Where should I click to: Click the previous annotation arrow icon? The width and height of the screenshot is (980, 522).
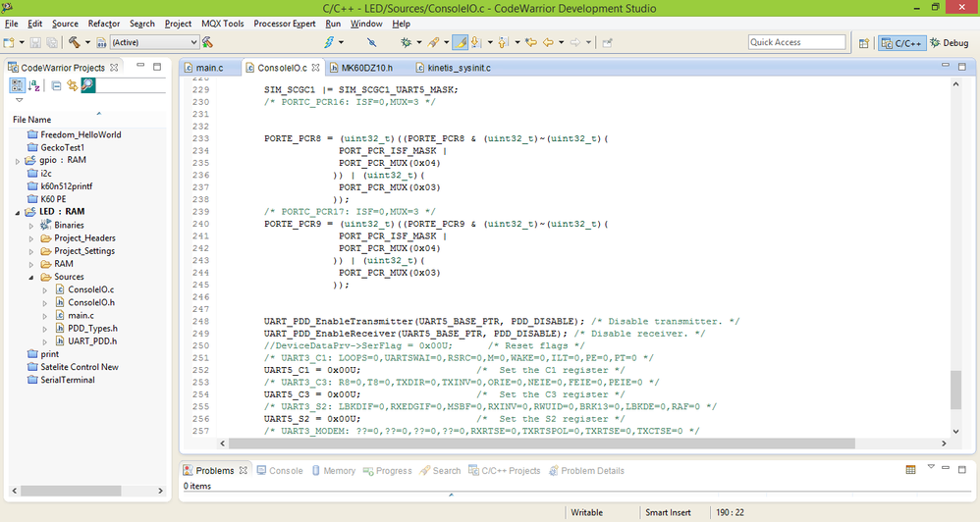click(x=504, y=42)
